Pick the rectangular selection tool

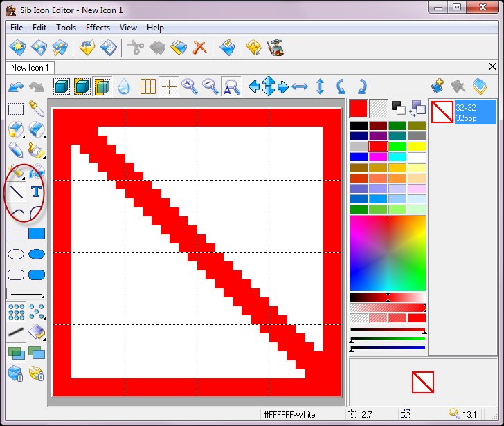coord(16,109)
